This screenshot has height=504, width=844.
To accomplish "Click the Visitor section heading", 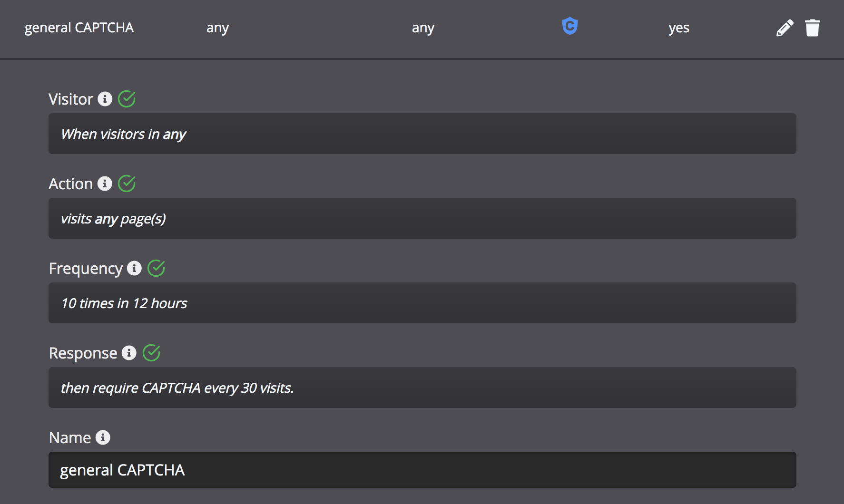I will click(x=71, y=99).
